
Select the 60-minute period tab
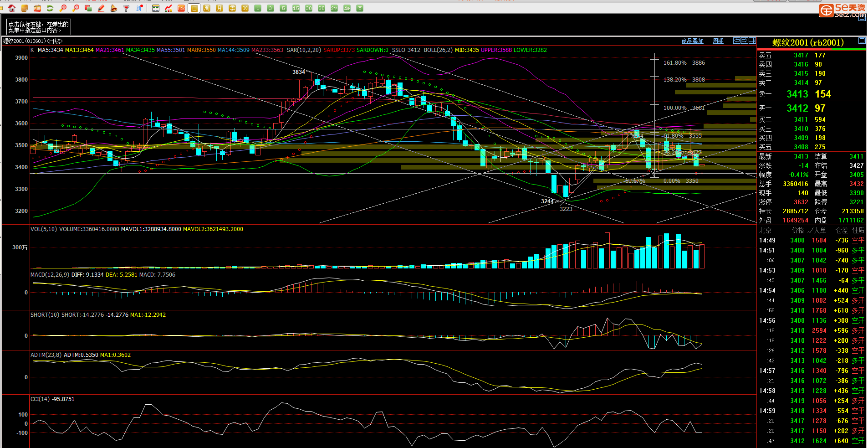[322, 8]
